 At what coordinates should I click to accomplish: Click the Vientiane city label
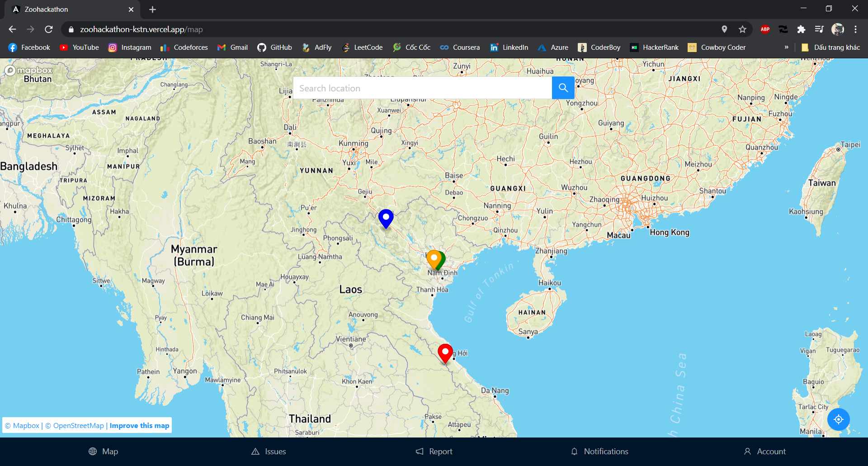tap(351, 339)
